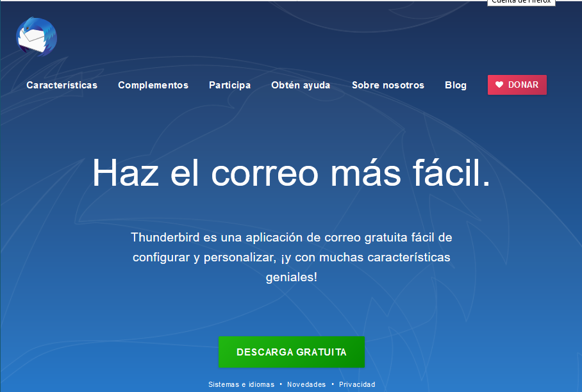This screenshot has width=582, height=392.
Task: Open Obtén ayuda link
Action: 301,85
